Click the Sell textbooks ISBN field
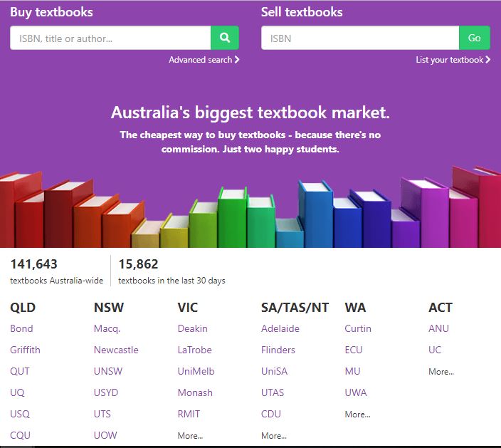This screenshot has height=448, width=501. pyautogui.click(x=359, y=38)
